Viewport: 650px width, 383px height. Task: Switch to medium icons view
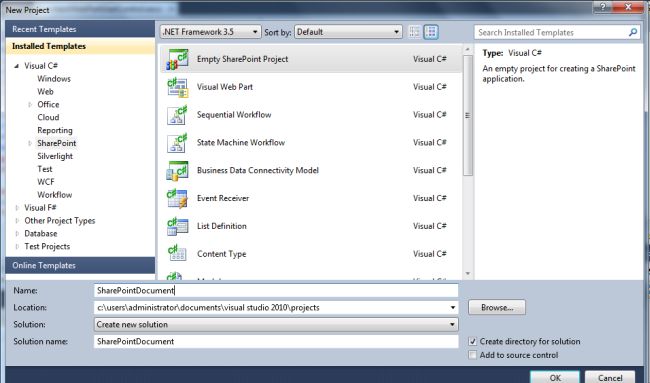pos(431,32)
